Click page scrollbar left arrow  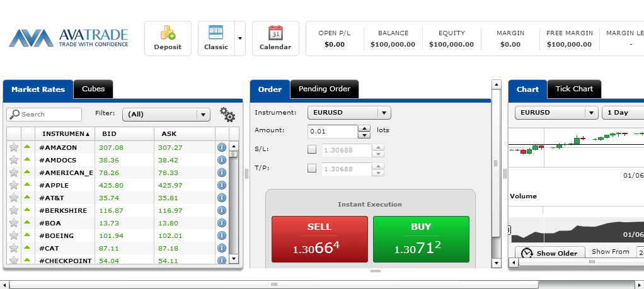4,285
